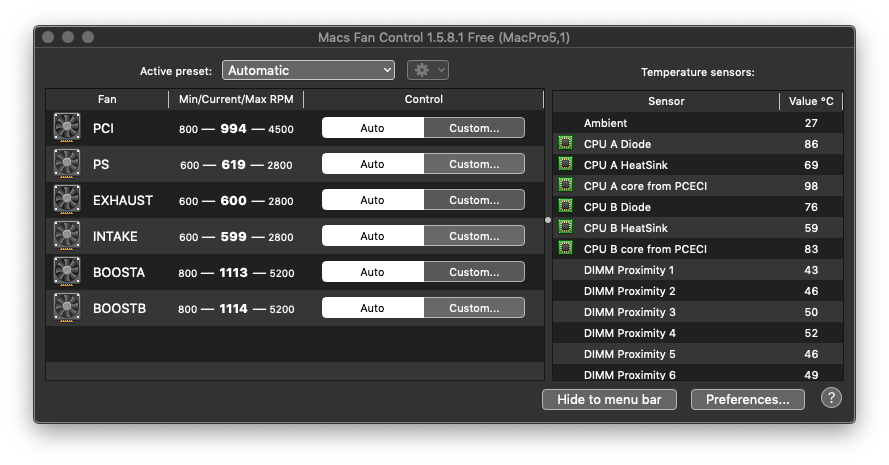The width and height of the screenshot is (889, 465).
Task: Click the CPU A core PCECI value 98
Action: [811, 186]
